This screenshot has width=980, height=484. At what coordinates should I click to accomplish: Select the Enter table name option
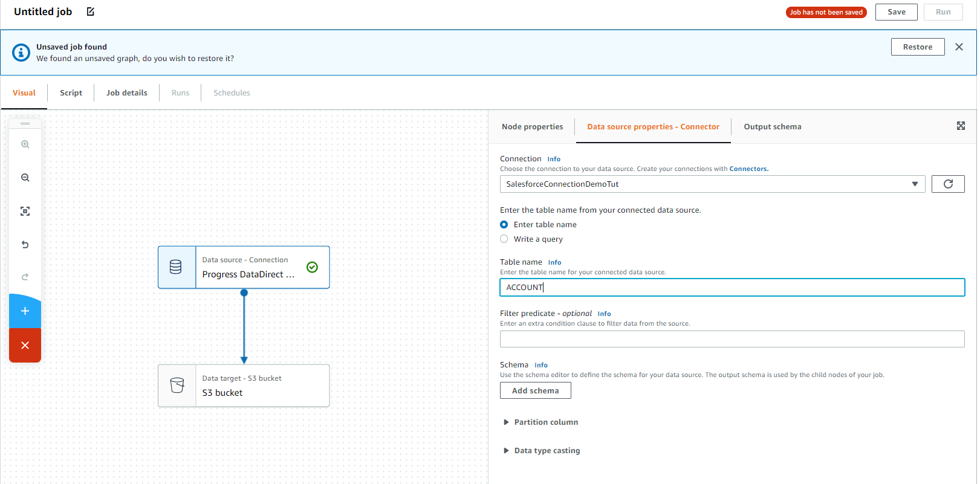pos(504,225)
